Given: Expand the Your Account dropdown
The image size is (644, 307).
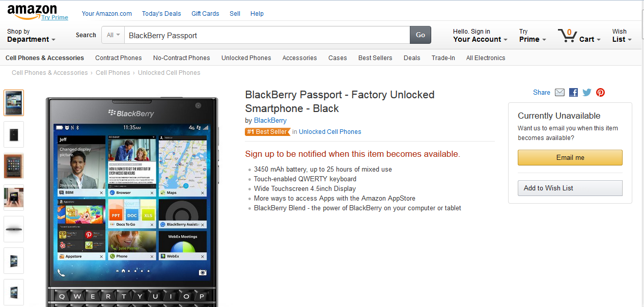Looking at the screenshot, I should 480,36.
